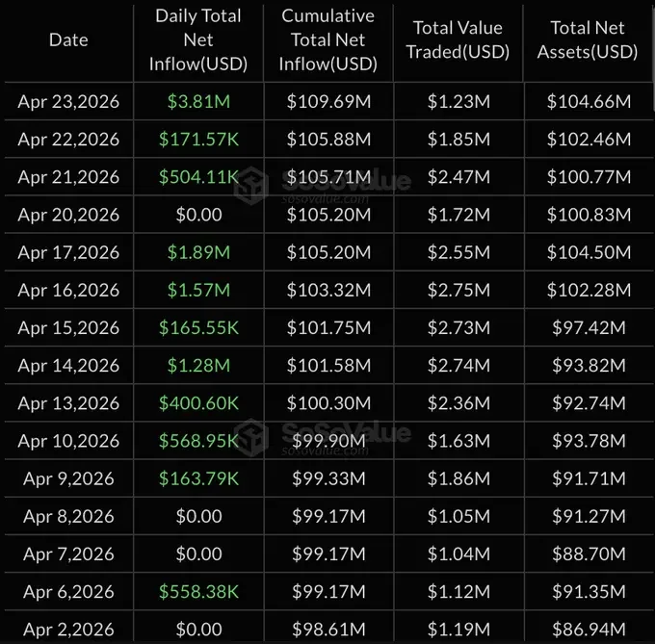This screenshot has height=644, width=655.
Task: Select the Date column header
Action: [x=68, y=40]
